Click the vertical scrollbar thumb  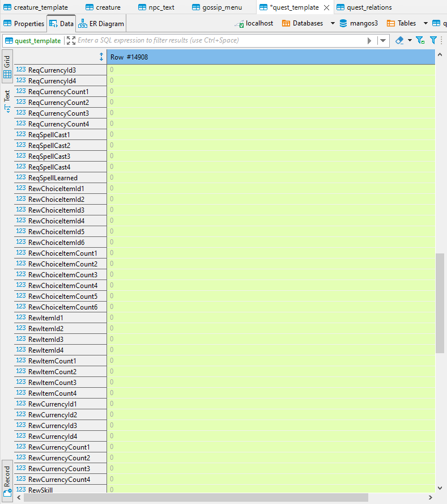click(x=440, y=303)
